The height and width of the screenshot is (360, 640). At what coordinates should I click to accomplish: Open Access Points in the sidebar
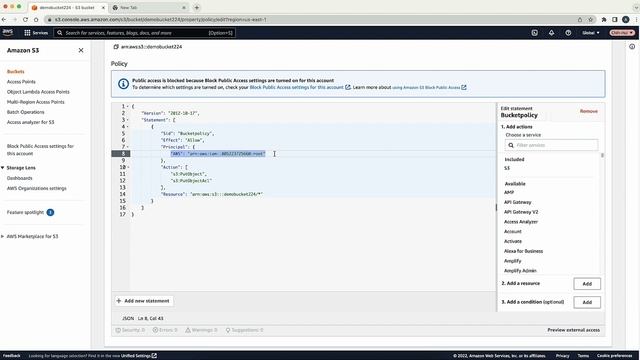(21, 82)
